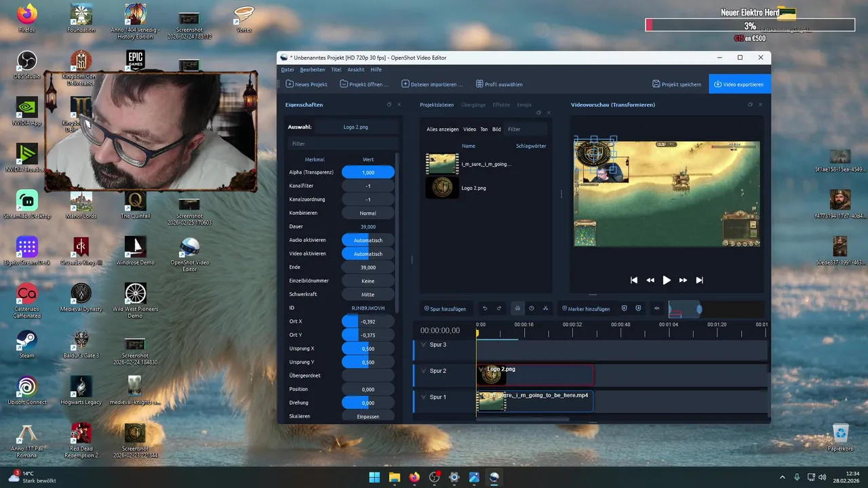Undock the Eigenschaften panel
The image size is (868, 488).
pos(389,105)
